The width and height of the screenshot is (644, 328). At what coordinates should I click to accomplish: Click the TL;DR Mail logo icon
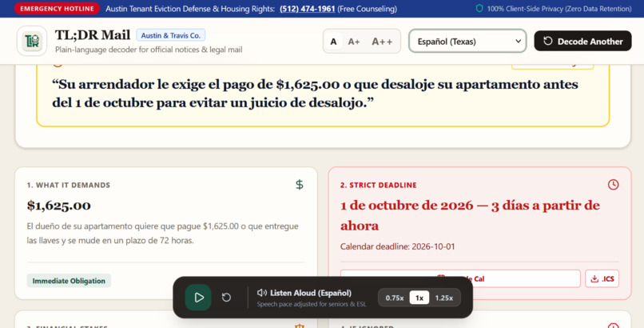pyautogui.click(x=32, y=41)
